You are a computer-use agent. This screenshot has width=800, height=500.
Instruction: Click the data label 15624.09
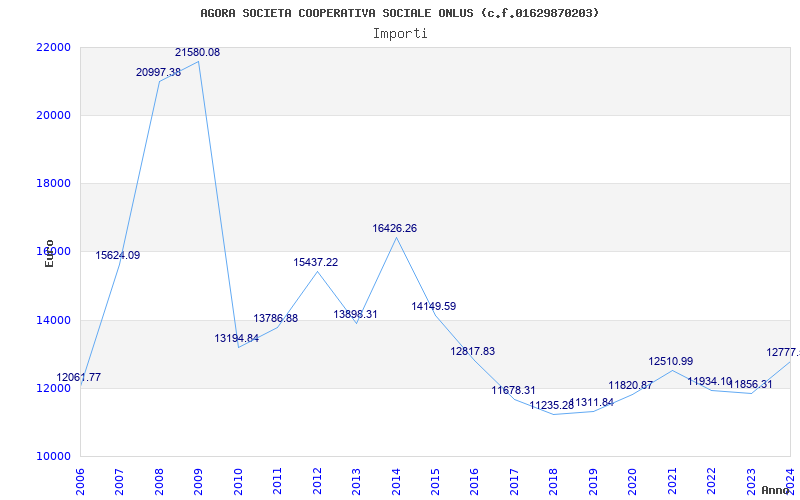click(118, 256)
